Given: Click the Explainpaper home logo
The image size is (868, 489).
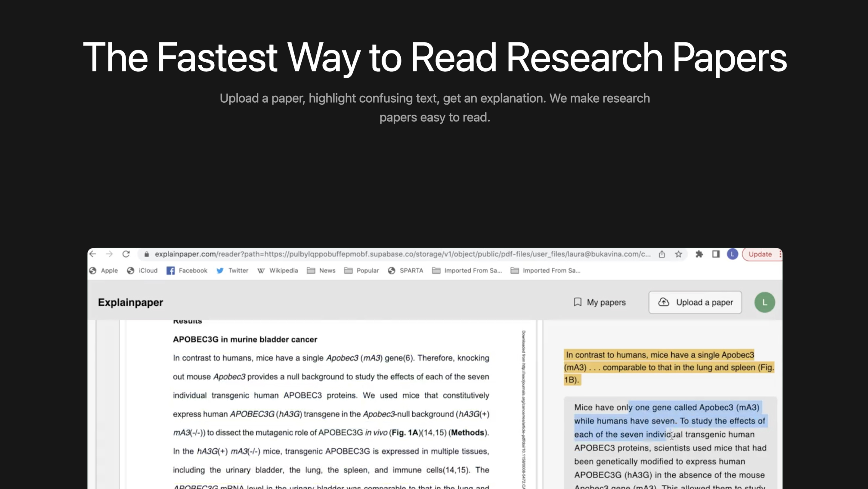Looking at the screenshot, I should (131, 302).
